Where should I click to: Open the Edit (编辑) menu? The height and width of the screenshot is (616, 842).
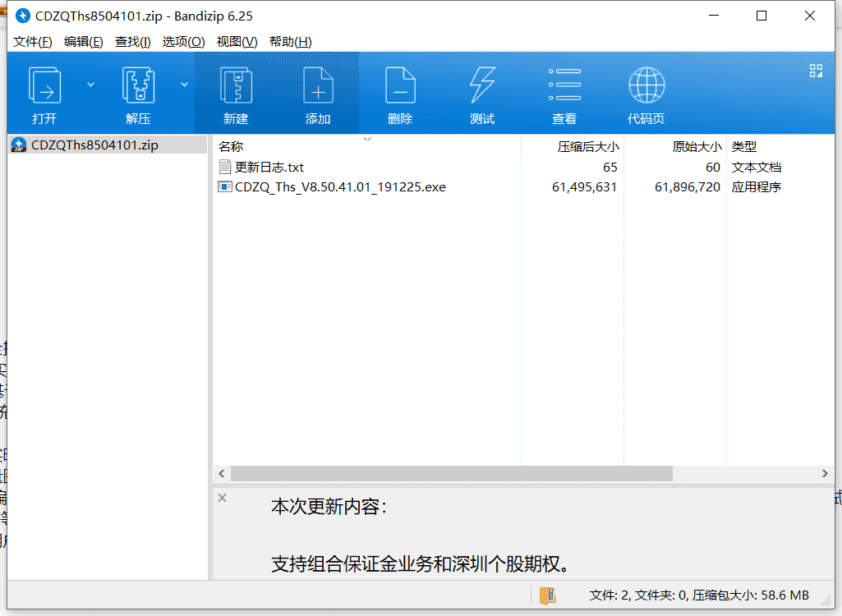tap(83, 42)
